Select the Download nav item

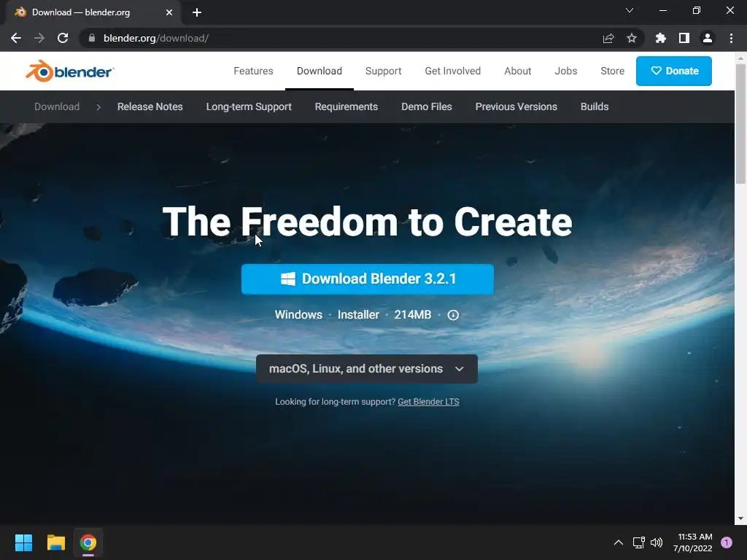tap(320, 71)
